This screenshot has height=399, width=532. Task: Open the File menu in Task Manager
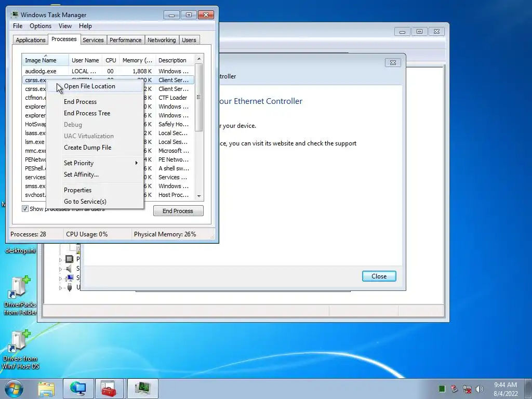point(18,26)
